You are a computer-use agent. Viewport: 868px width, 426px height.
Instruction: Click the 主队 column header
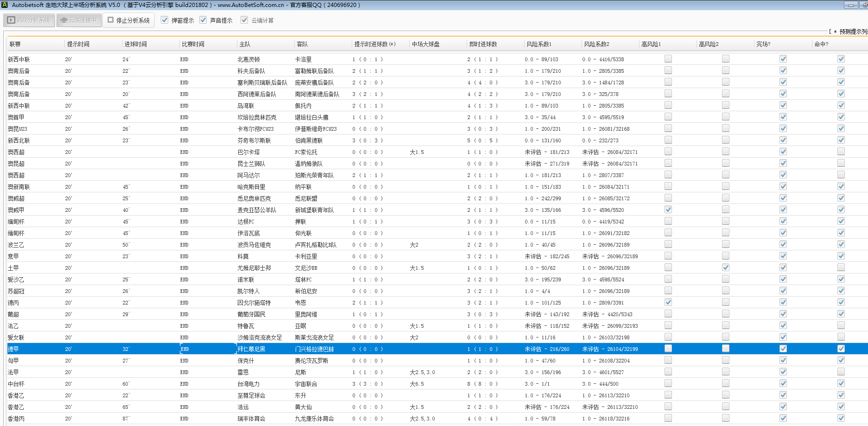pyautogui.click(x=245, y=44)
